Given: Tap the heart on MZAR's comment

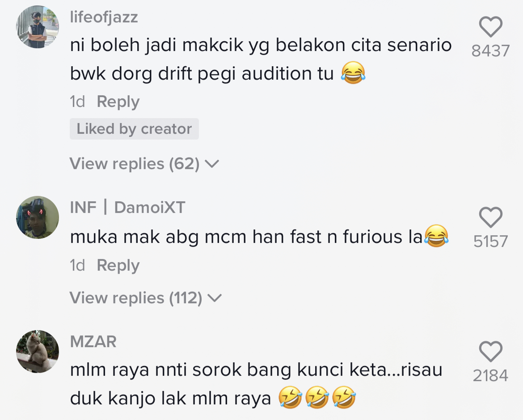Looking at the screenshot, I should coord(490,352).
